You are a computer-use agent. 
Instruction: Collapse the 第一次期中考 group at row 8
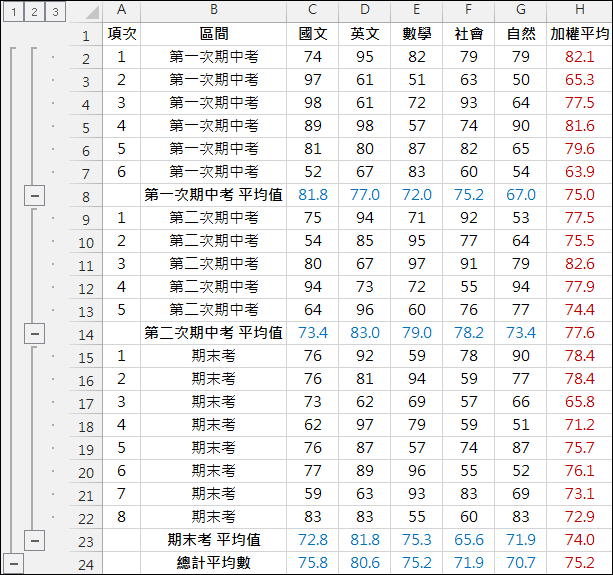34,195
